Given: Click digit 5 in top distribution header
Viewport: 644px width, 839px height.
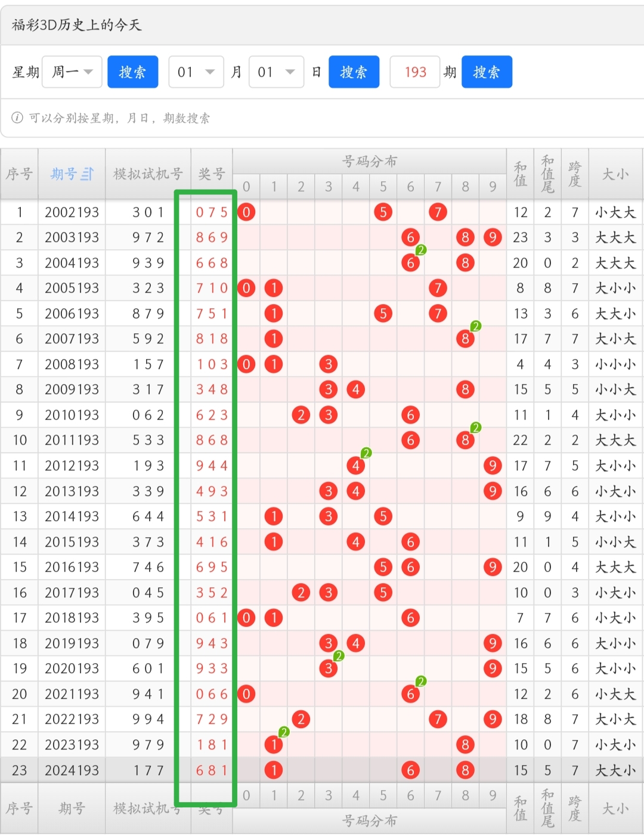Looking at the screenshot, I should tap(383, 187).
